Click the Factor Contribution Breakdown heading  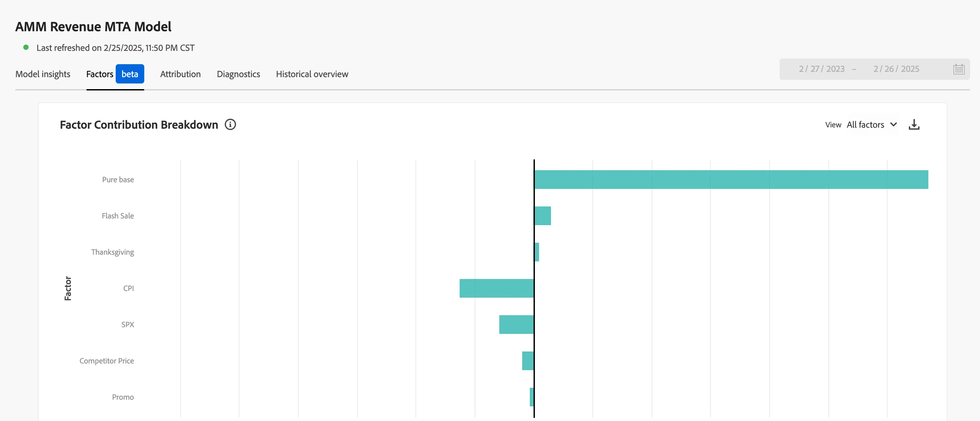point(139,124)
